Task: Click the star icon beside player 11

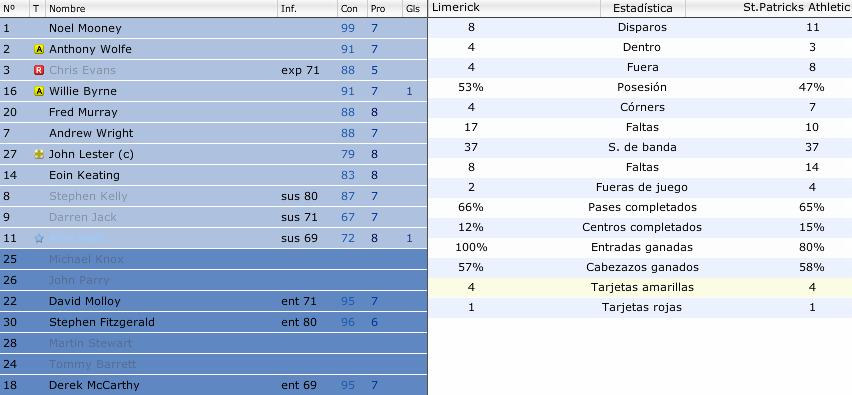Action: coord(39,239)
